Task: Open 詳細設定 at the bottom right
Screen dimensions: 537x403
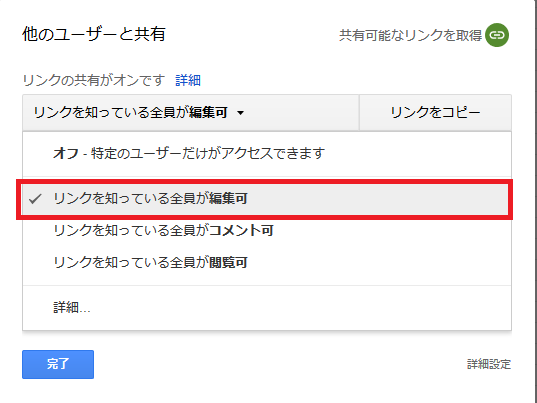Action: [x=489, y=364]
